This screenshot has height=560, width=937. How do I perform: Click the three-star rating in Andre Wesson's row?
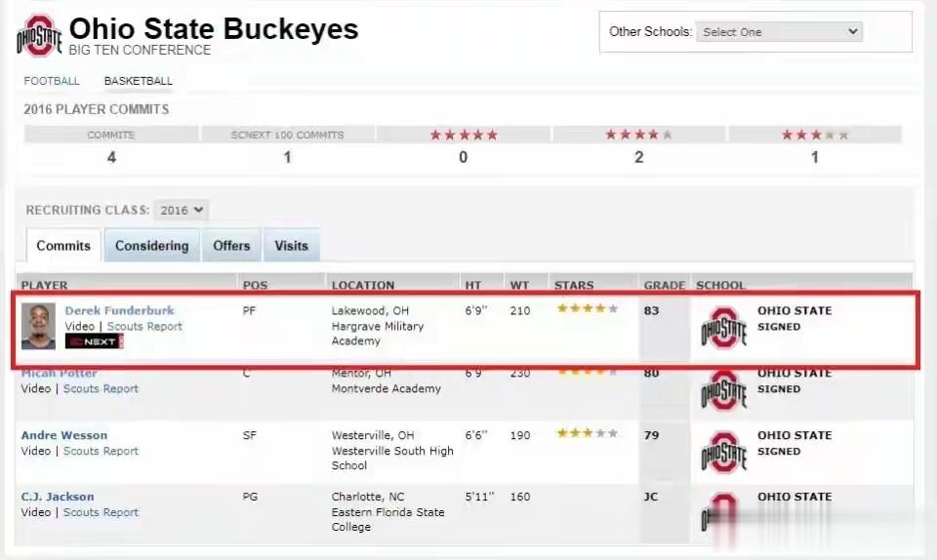pos(588,433)
